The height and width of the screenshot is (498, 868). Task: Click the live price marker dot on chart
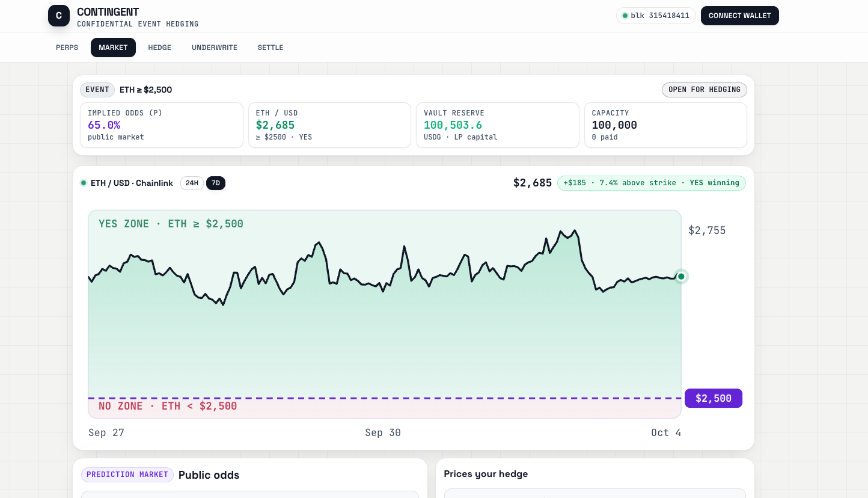[681, 277]
